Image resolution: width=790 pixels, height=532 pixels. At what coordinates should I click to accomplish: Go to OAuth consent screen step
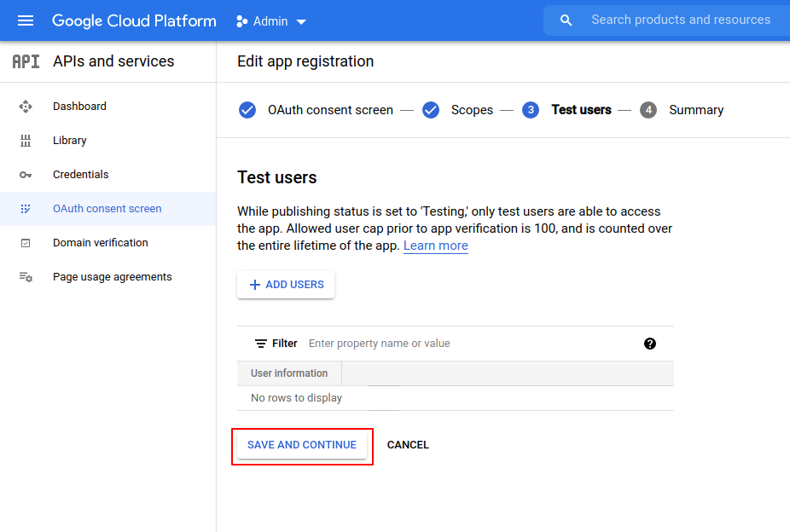click(329, 110)
